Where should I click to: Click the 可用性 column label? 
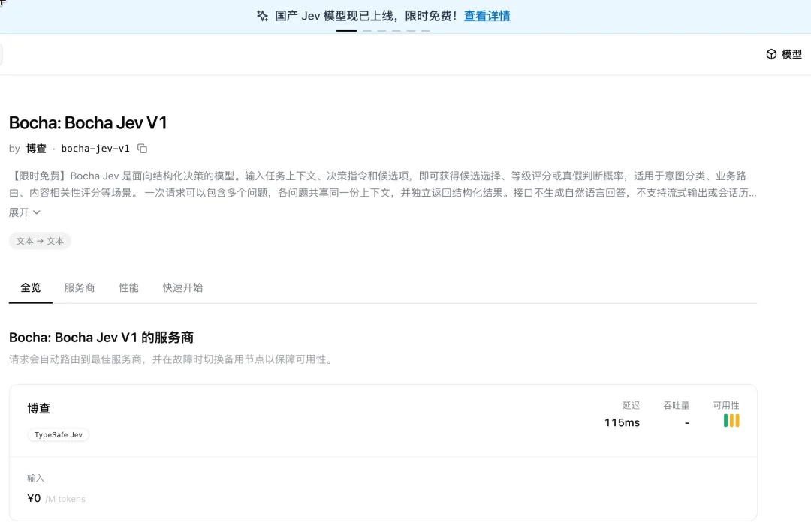click(726, 406)
